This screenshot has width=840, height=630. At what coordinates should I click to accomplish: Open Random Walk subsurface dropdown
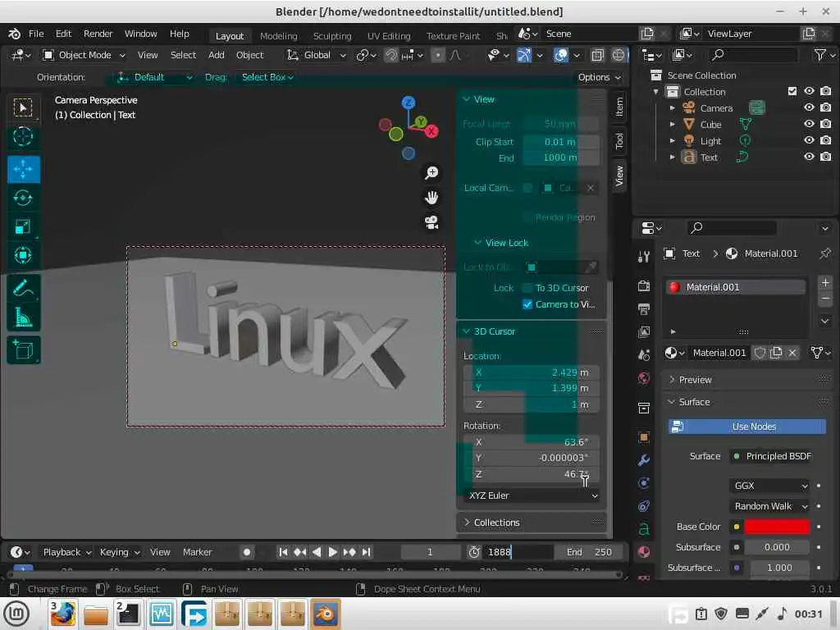pyautogui.click(x=769, y=506)
